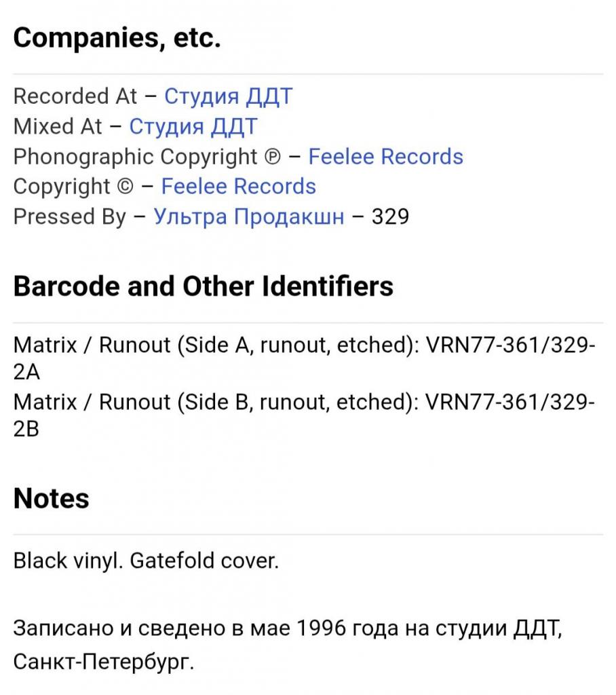Click the Recorded At label

(x=75, y=96)
